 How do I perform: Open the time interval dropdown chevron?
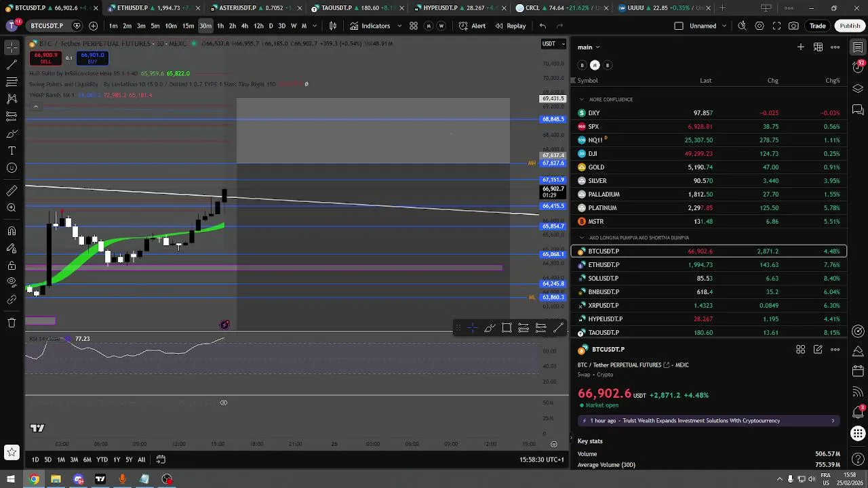pos(313,26)
